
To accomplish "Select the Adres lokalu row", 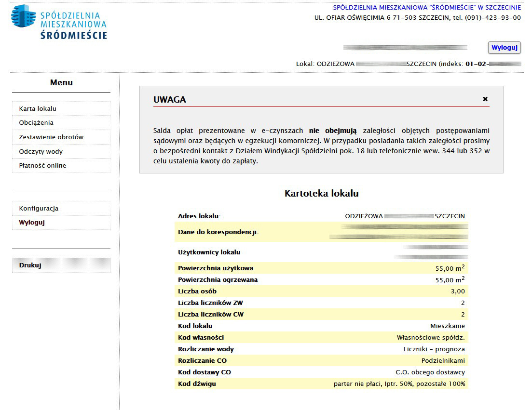I will (x=321, y=216).
